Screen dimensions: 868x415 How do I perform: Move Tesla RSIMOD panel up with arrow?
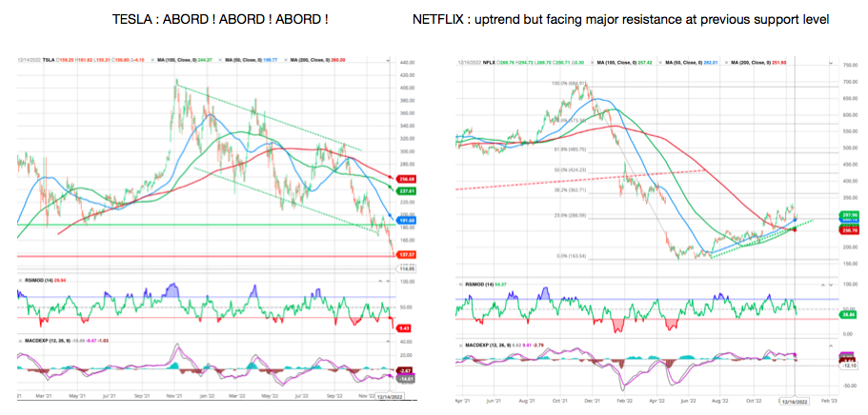point(380,281)
